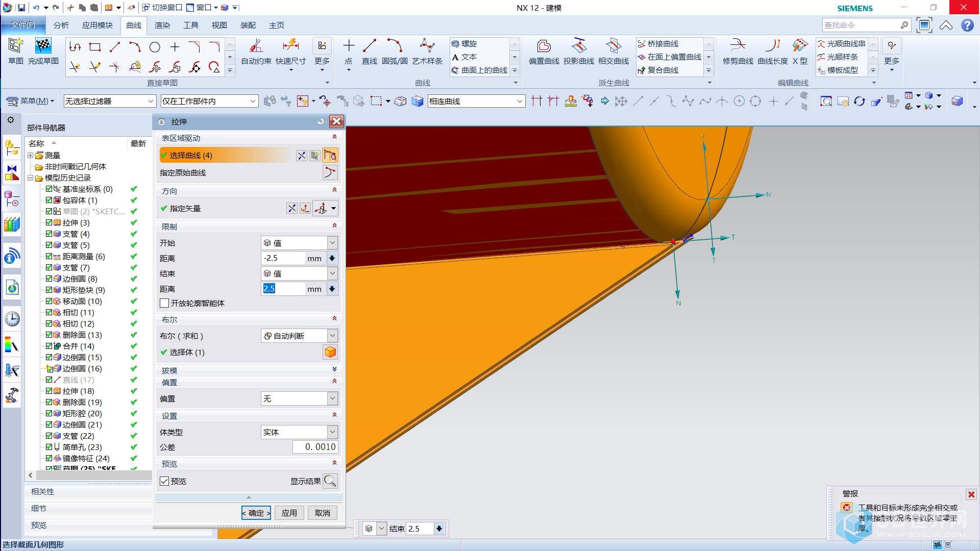Click the OK (确定) button
Viewport: 980px width, 551px height.
pos(256,513)
